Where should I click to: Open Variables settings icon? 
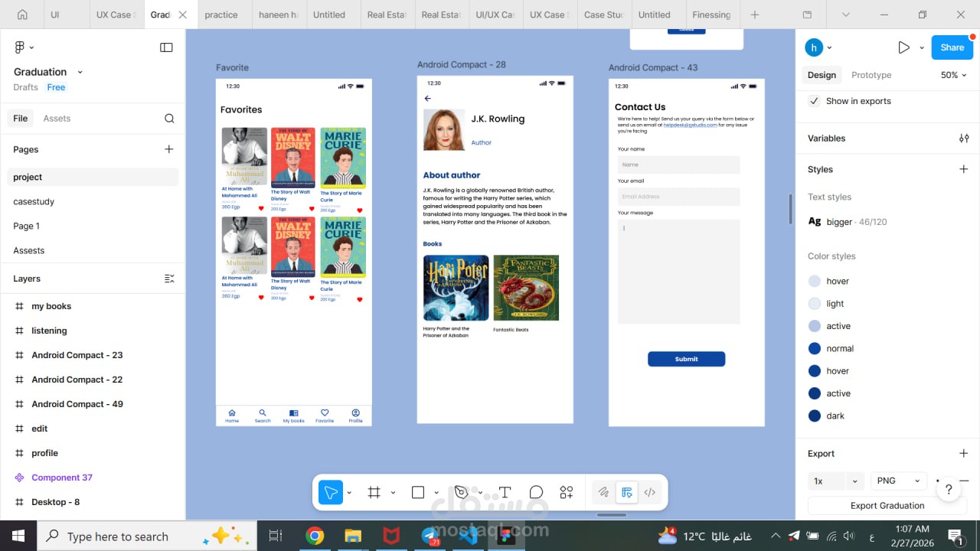[964, 139]
